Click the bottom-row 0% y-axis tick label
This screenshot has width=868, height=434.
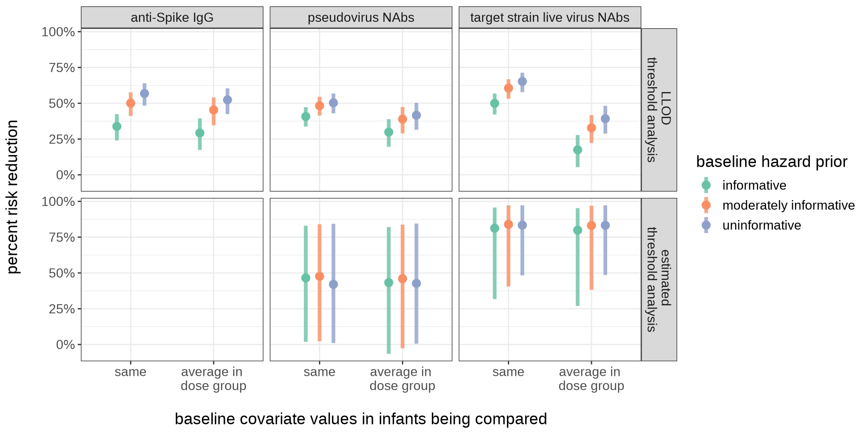tap(65, 345)
